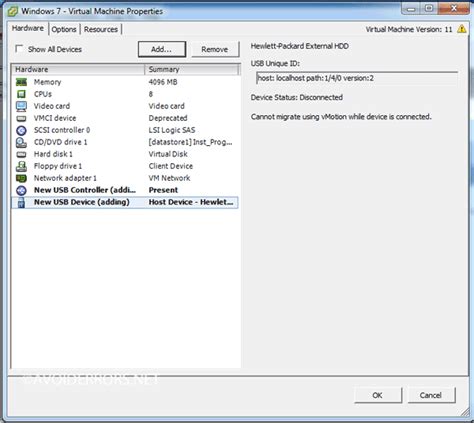Viewport: 474px width, 423px height.
Task: Select the New USB Device (adding) label
Action: click(82, 202)
